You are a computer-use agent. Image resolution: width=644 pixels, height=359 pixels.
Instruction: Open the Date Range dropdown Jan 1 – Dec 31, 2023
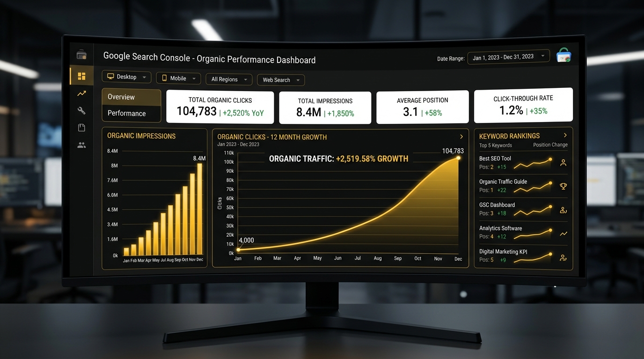coord(508,57)
